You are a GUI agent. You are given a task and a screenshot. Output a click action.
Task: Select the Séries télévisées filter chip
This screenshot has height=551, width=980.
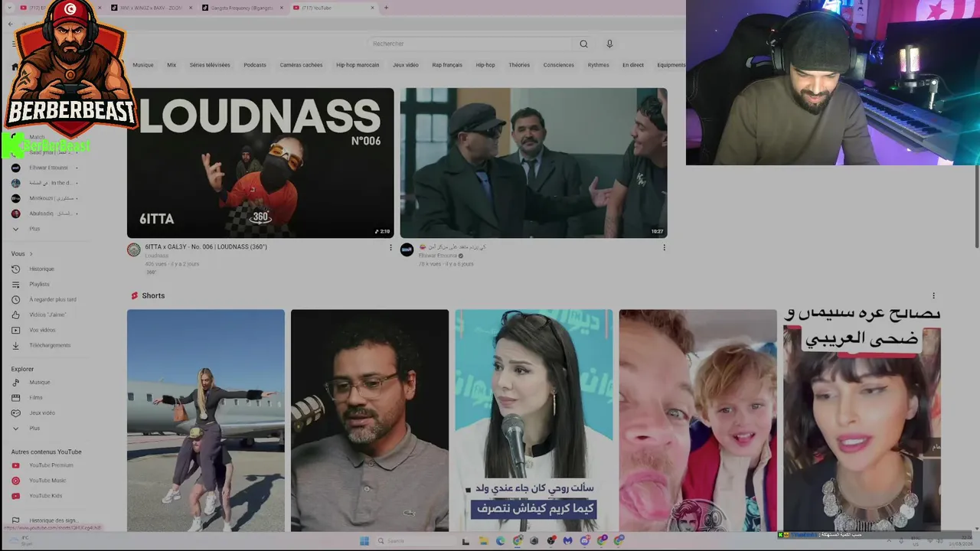pos(210,65)
